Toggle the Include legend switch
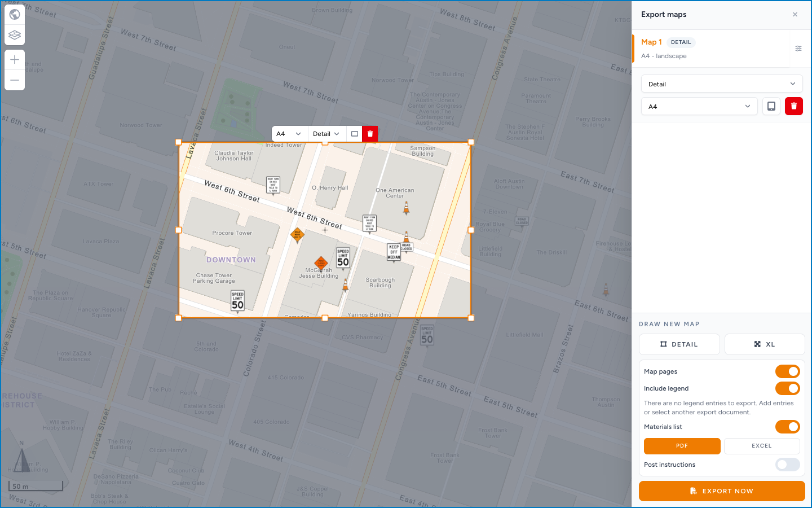 788,388
